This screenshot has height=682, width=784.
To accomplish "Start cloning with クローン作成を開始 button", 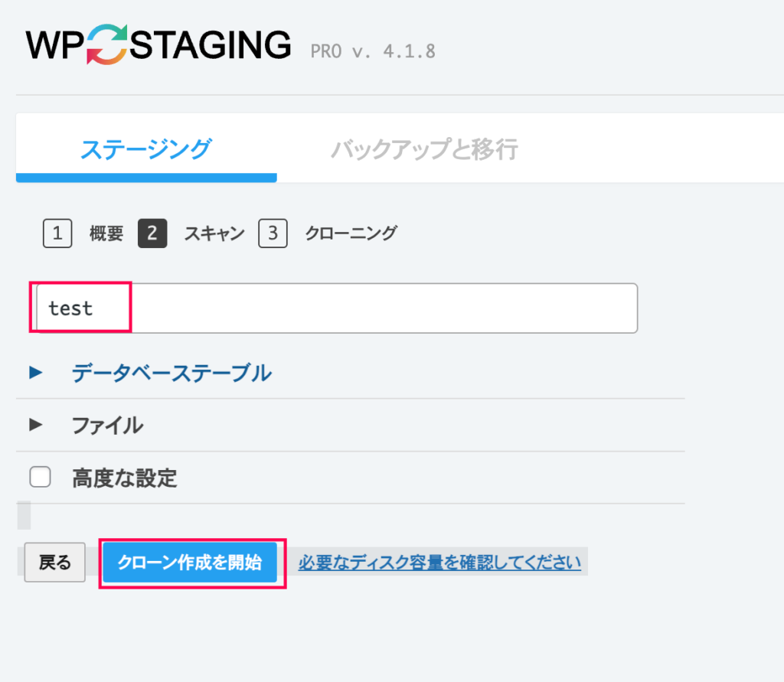I will tap(190, 563).
